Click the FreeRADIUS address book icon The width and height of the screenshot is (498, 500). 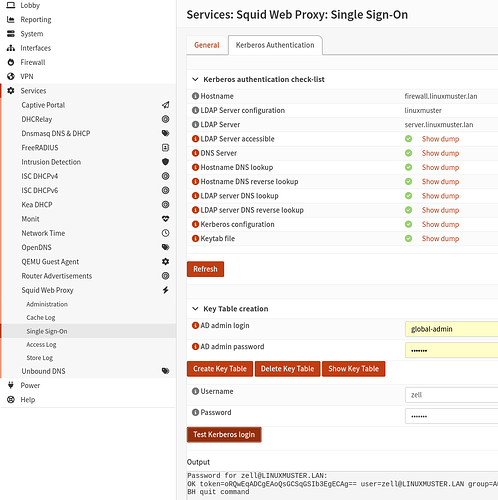click(165, 148)
